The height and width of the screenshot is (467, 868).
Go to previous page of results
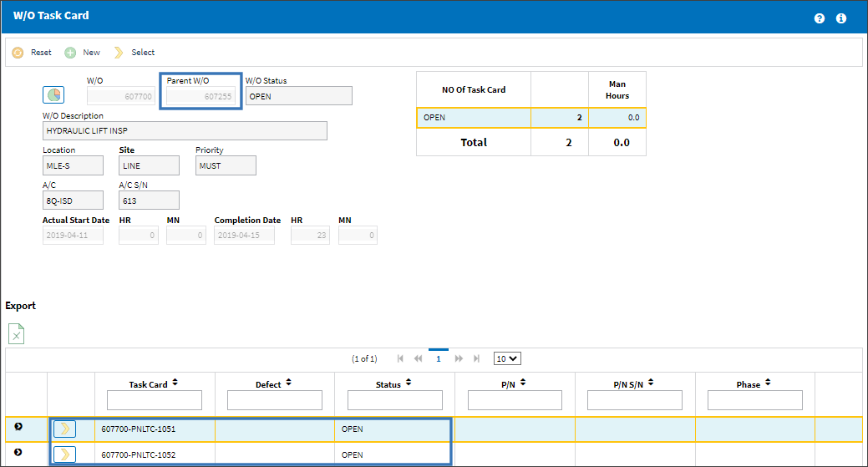[419, 358]
